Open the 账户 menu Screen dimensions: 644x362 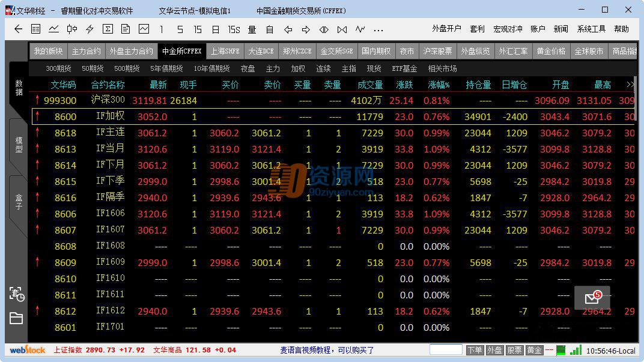538,29
